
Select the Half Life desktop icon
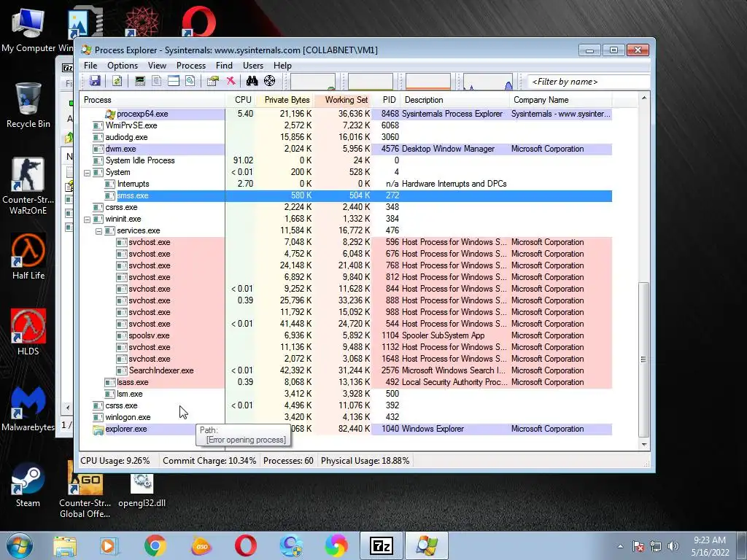pos(28,257)
